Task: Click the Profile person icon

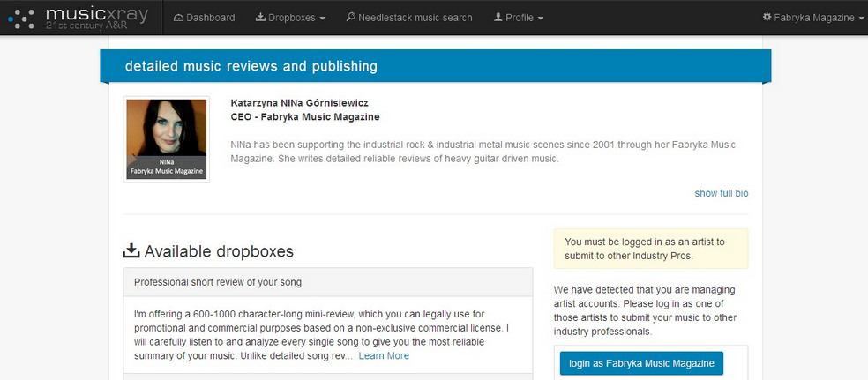Action: [x=498, y=17]
